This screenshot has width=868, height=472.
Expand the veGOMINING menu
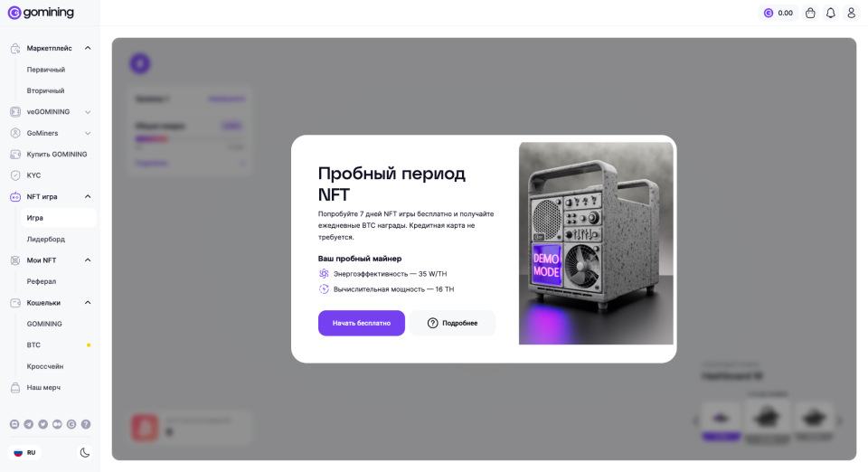(88, 112)
